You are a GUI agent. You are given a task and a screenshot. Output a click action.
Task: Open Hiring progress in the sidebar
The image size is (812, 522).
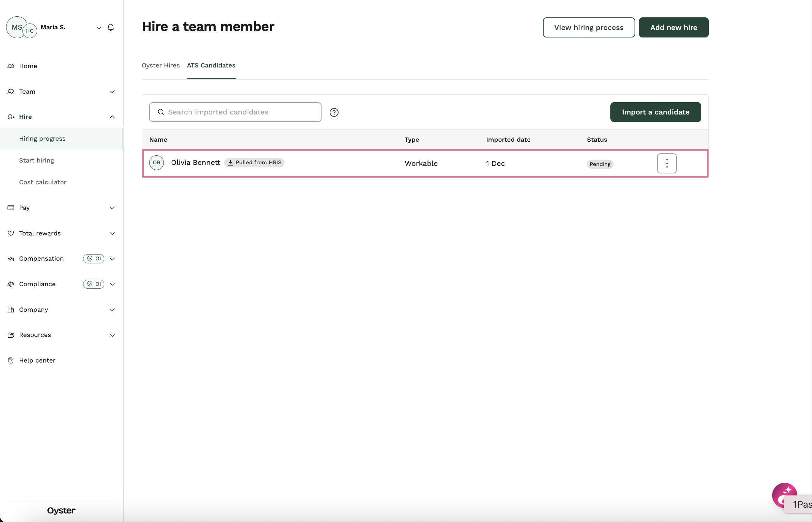tap(61, 139)
